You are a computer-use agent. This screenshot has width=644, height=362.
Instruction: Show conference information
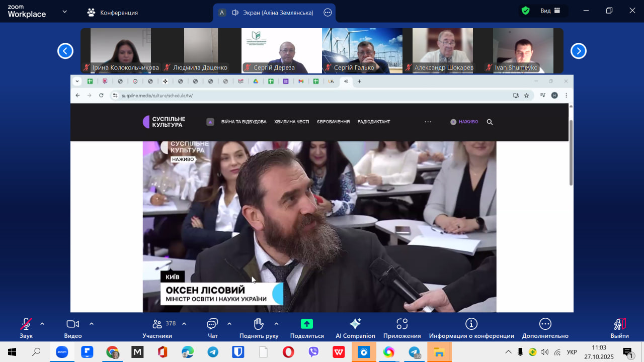[x=471, y=324]
